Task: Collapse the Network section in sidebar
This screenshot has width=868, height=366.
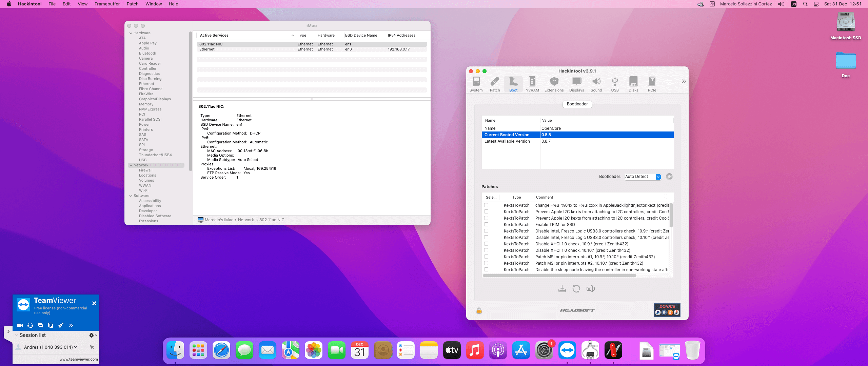Action: [131, 165]
